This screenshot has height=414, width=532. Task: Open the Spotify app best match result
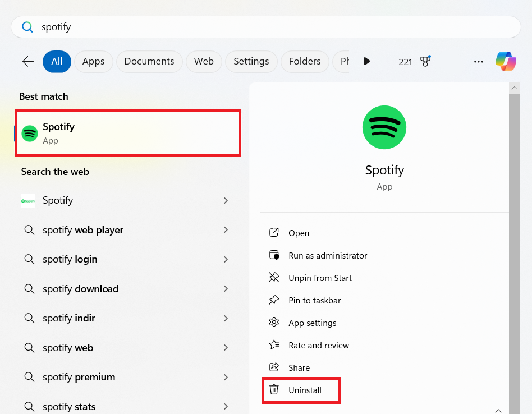coord(128,133)
